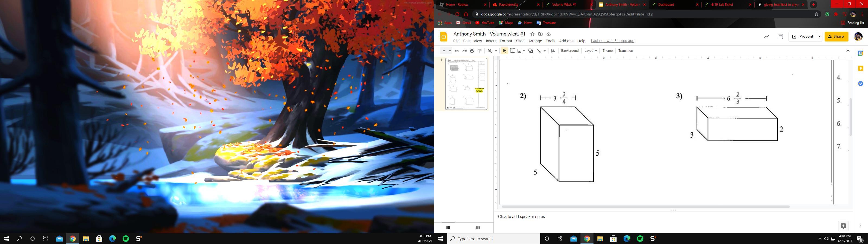Screen dimensions: 868x244
Task: Select the Shape tool
Action: (x=531, y=50)
